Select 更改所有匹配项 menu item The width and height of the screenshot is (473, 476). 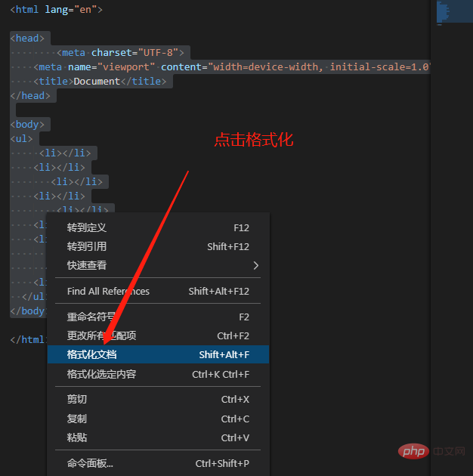point(158,335)
